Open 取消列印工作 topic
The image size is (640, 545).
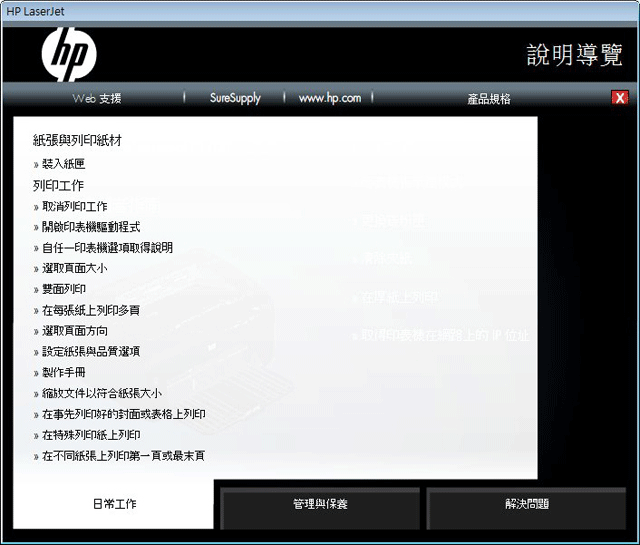(75, 206)
